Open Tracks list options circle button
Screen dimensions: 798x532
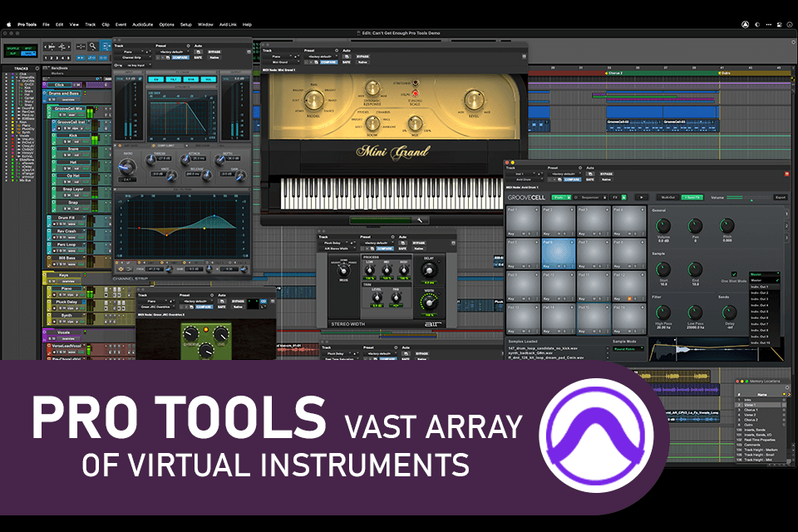(37, 68)
